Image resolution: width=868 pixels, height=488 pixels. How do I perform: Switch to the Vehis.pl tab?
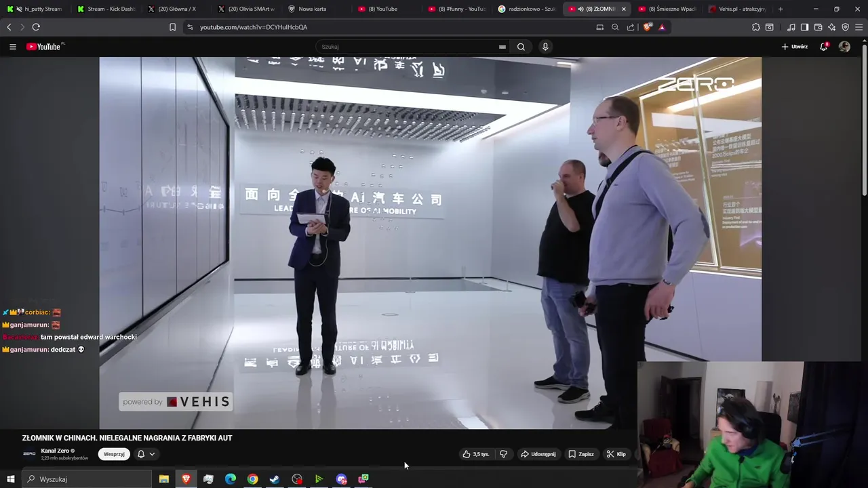click(x=738, y=9)
